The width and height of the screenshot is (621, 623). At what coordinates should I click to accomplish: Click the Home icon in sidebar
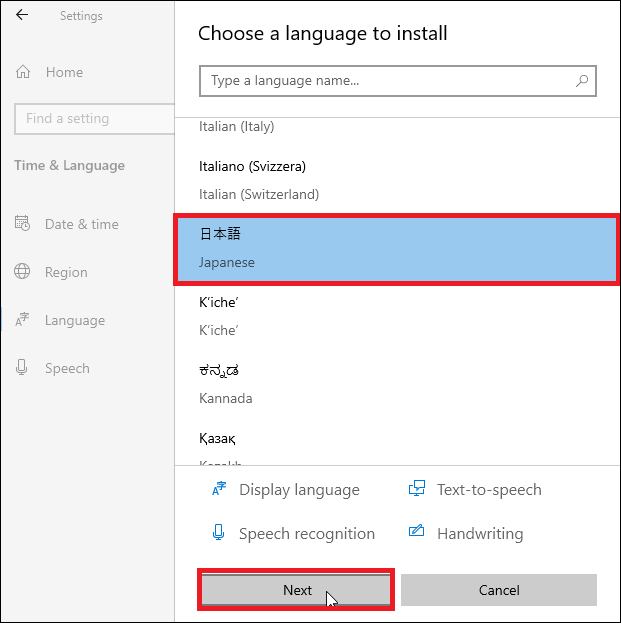click(x=23, y=72)
